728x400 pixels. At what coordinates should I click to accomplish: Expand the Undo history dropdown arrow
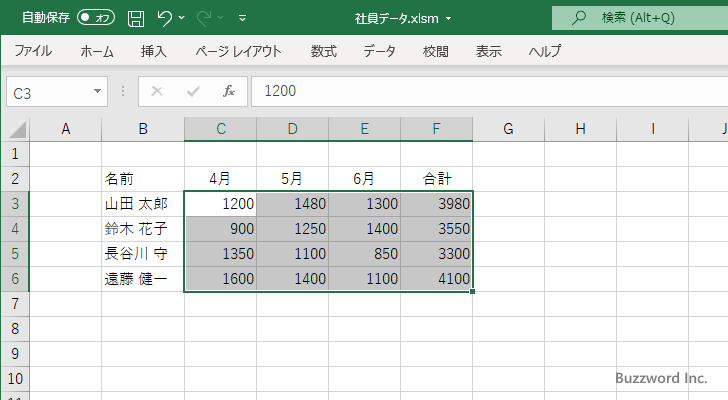coord(185,18)
